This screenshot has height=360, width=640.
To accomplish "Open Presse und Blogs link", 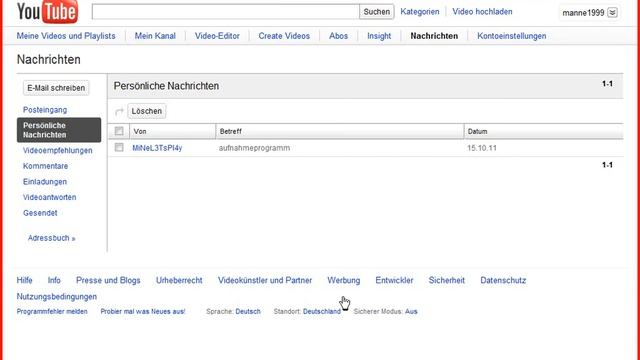I will [x=108, y=280].
